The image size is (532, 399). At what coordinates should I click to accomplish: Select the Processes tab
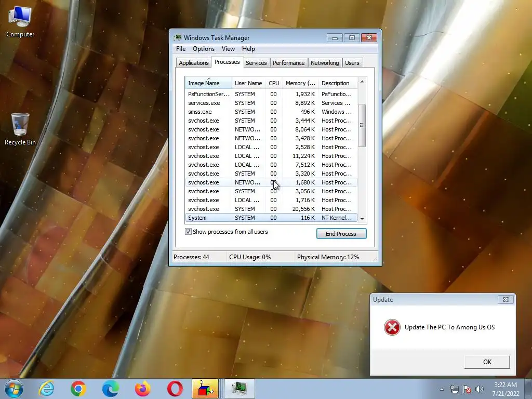[228, 62]
